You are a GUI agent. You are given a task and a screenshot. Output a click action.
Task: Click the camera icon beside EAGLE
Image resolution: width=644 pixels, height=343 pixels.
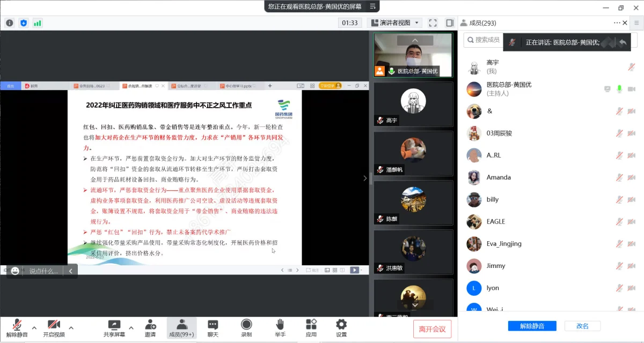632,221
